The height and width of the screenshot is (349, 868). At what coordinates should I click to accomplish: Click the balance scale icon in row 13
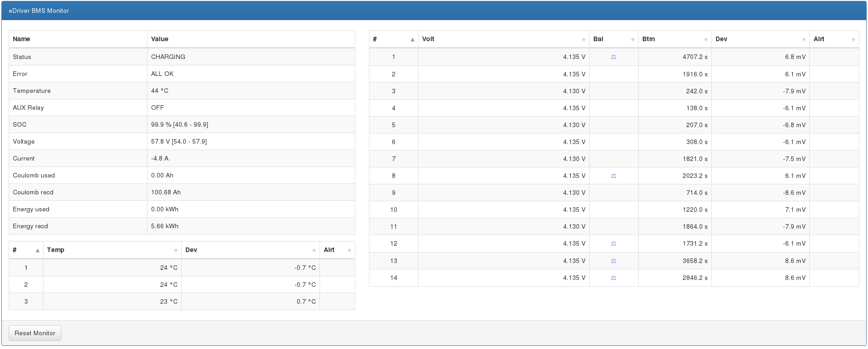613,261
